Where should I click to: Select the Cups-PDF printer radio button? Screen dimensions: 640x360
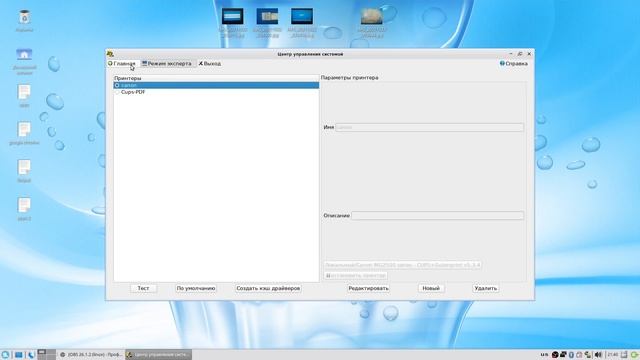117,92
